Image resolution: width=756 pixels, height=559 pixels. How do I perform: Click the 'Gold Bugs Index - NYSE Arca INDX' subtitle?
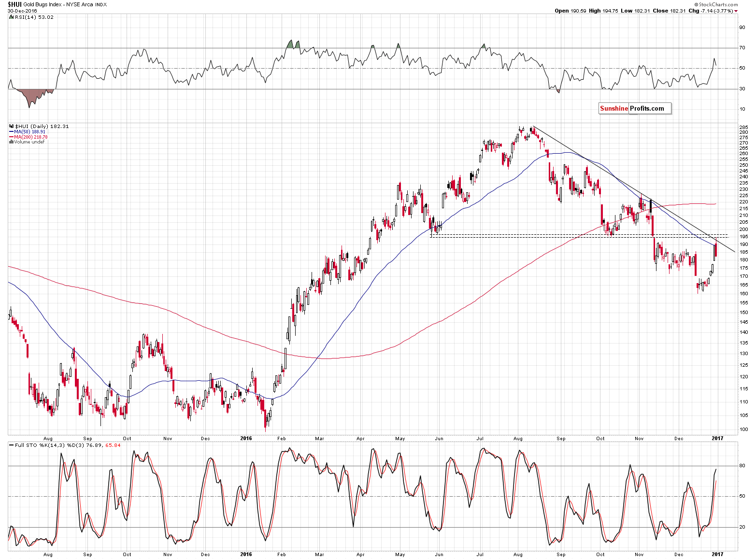point(65,4)
